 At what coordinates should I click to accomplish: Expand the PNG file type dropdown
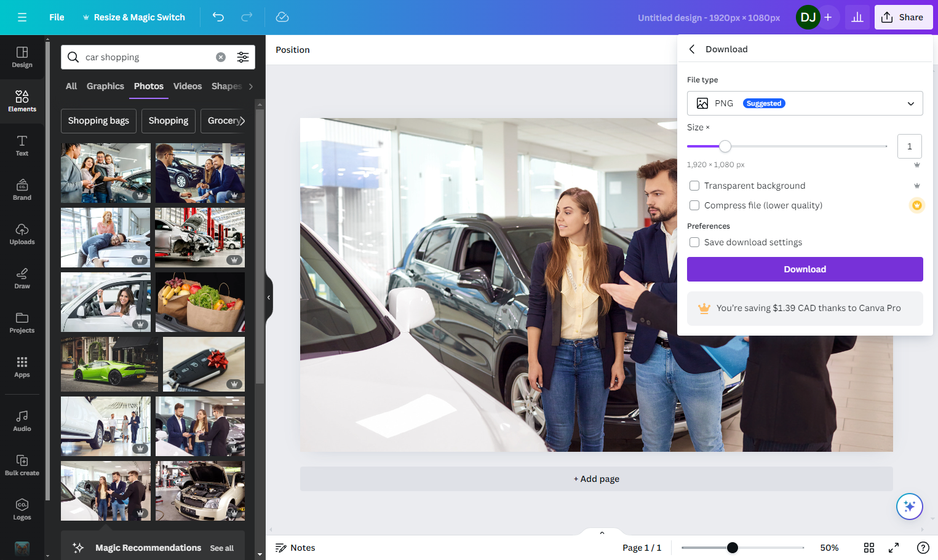[805, 103]
